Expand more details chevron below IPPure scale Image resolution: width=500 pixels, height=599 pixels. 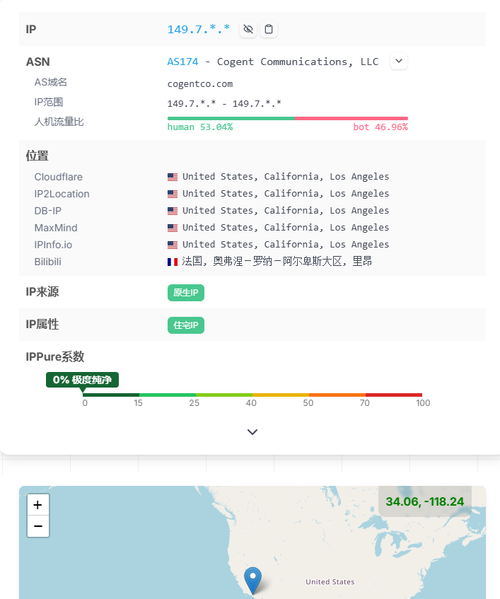tap(252, 432)
